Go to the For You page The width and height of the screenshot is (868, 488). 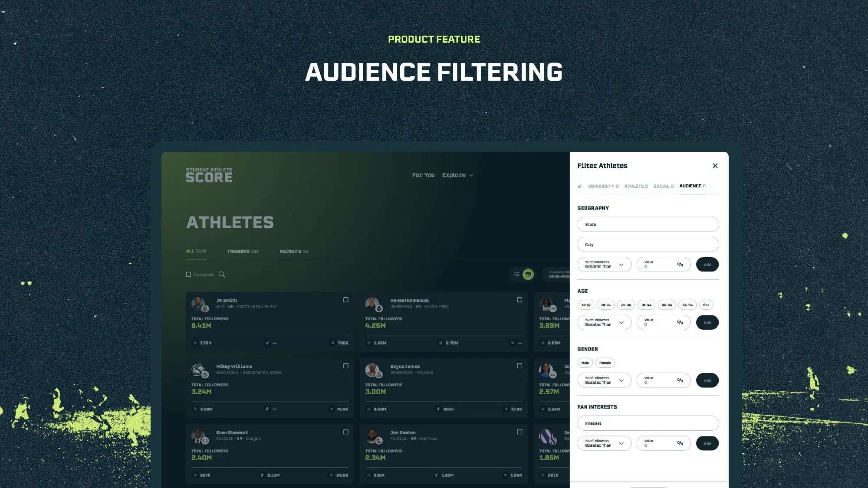[x=423, y=175]
